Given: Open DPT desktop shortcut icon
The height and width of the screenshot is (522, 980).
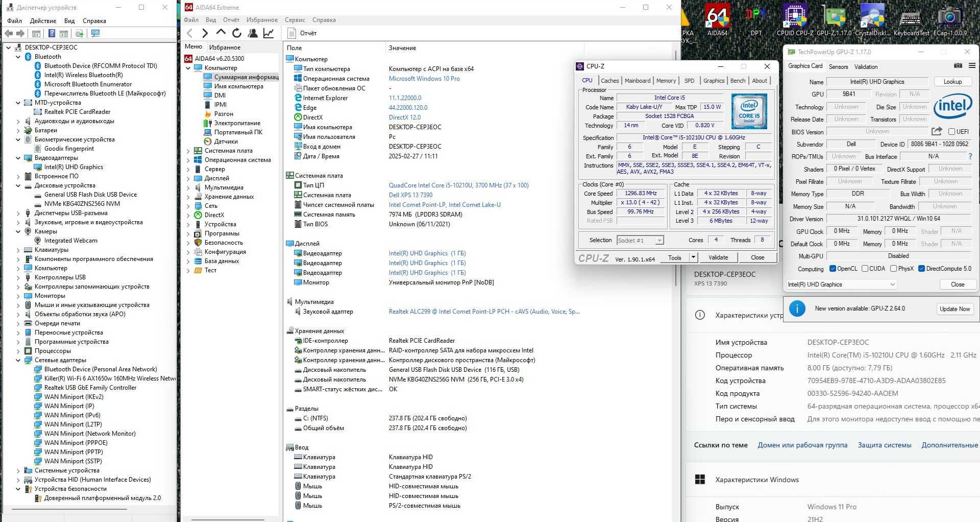Looking at the screenshot, I should pyautogui.click(x=756, y=19).
